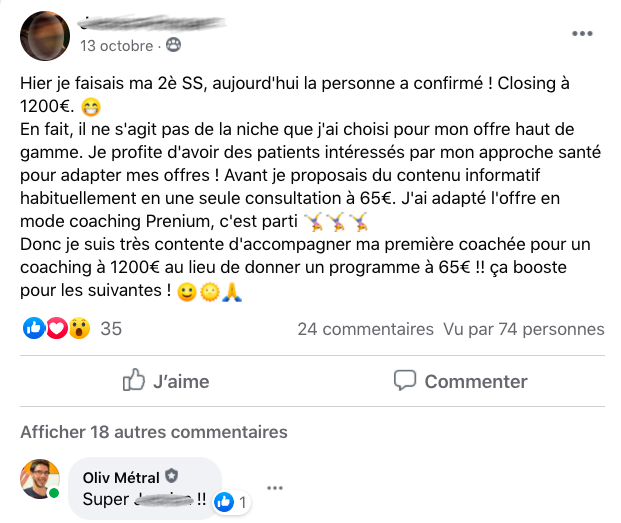Click the wow face reaction icon

(x=79, y=329)
